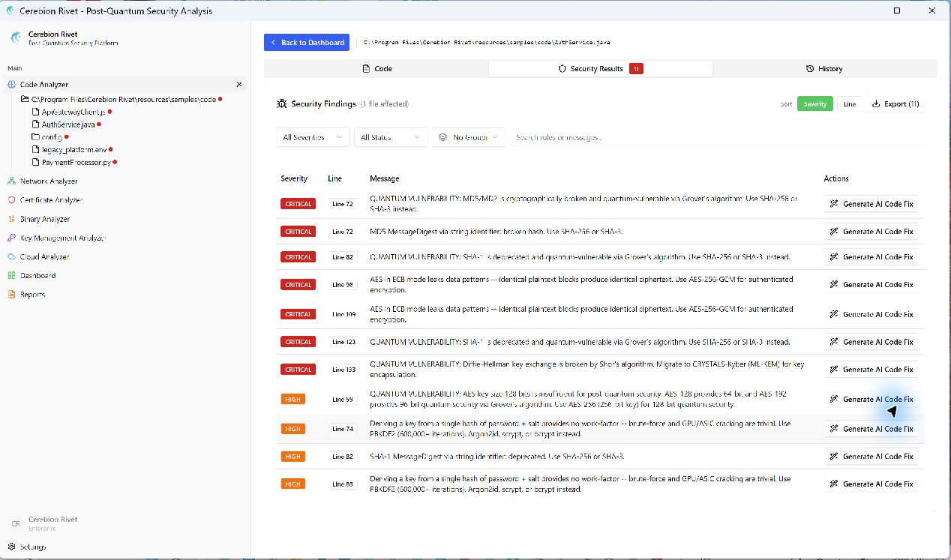The image size is (951, 560).
Task: Generate AI Code Fix for Line 109 AES ECB finding
Action: [x=871, y=314]
